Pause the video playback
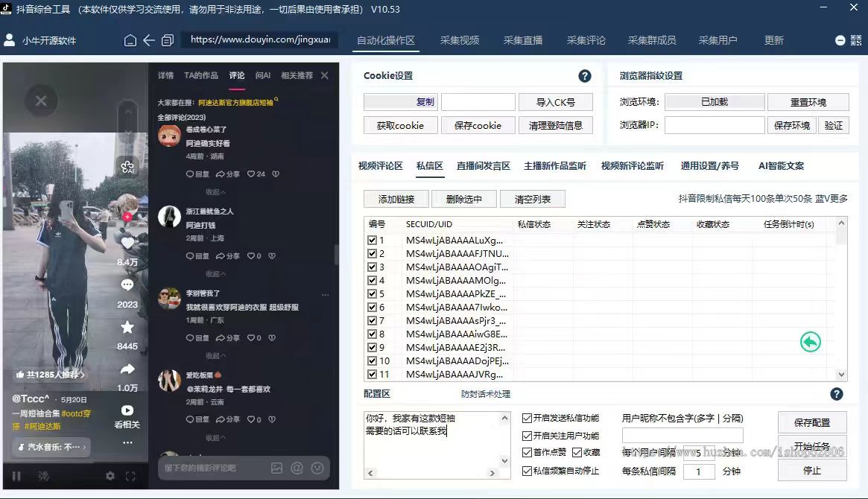868x499 pixels. pos(16,477)
